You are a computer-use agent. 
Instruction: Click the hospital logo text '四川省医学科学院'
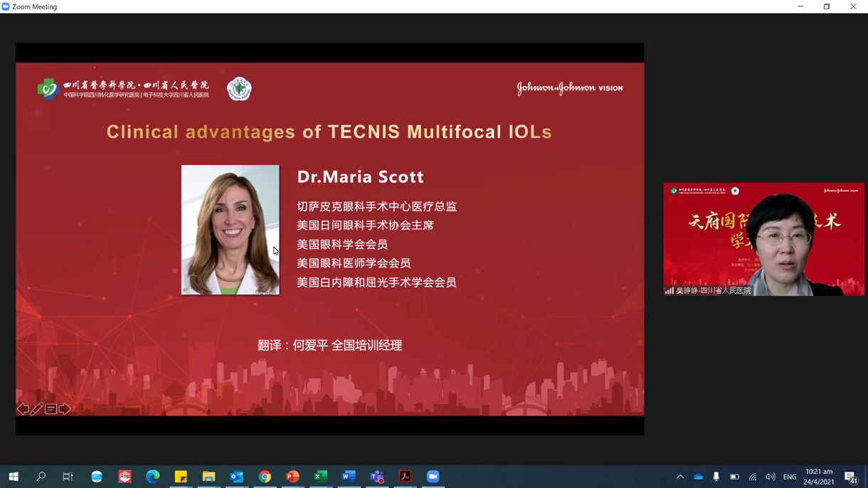pyautogui.click(x=100, y=85)
